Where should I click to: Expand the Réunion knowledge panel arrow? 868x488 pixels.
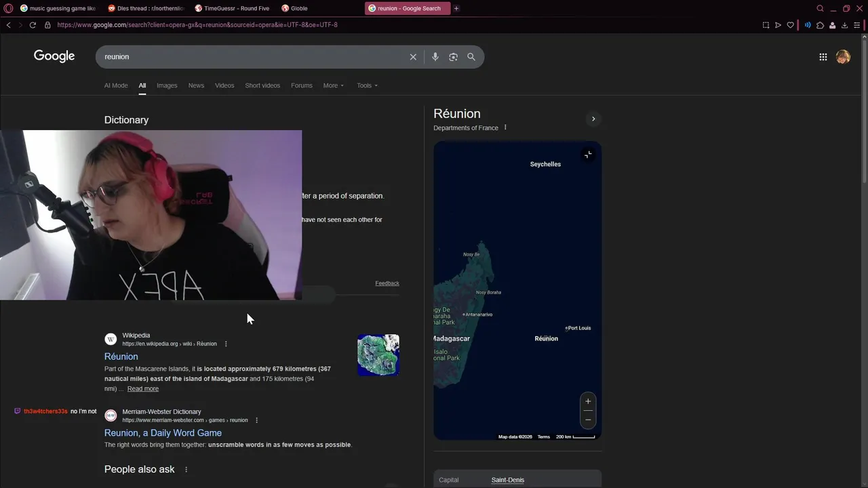click(x=593, y=119)
